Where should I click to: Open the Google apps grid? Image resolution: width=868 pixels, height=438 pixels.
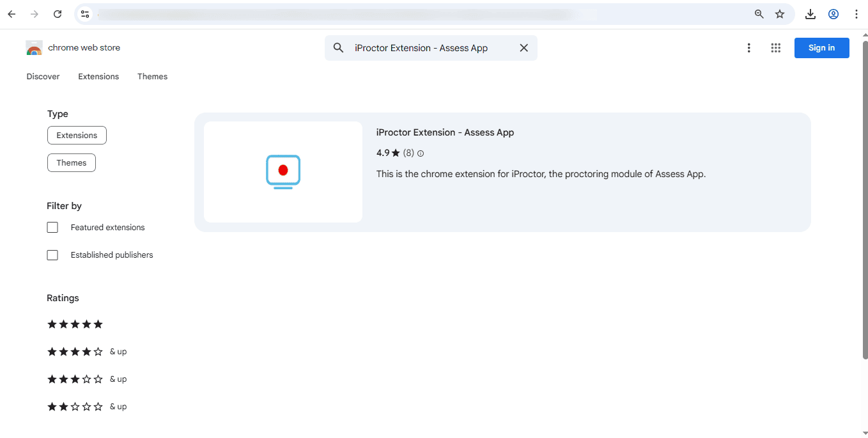tap(776, 48)
